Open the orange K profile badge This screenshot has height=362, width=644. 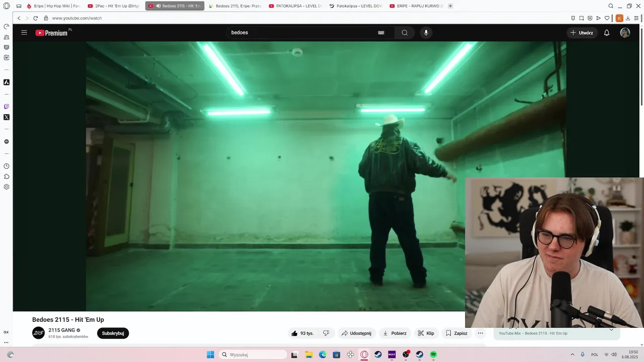pos(619,18)
